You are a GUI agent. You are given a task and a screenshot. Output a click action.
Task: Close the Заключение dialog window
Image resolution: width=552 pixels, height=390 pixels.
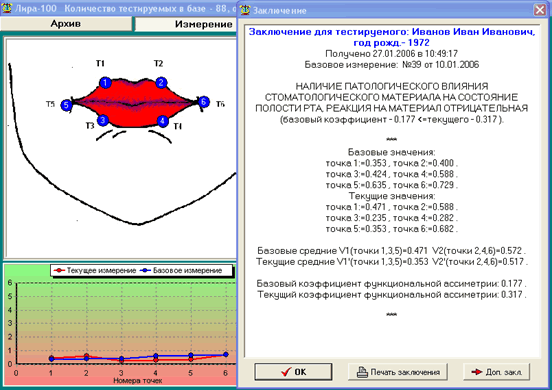[x=540, y=10]
